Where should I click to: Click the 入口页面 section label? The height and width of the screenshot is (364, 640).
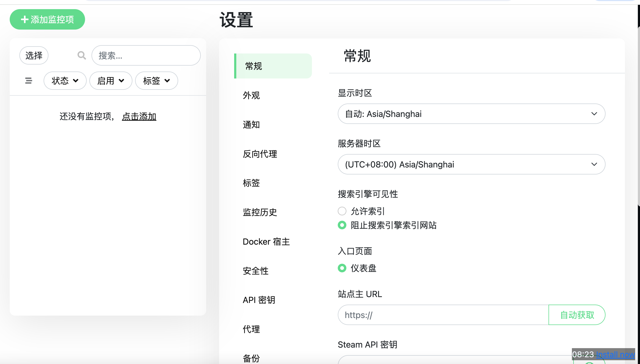point(355,251)
